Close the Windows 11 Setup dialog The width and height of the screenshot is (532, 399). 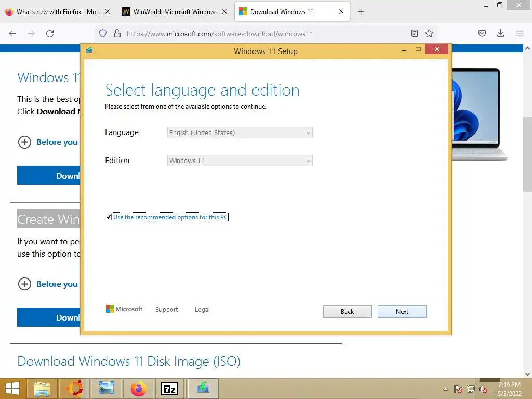tap(436, 49)
